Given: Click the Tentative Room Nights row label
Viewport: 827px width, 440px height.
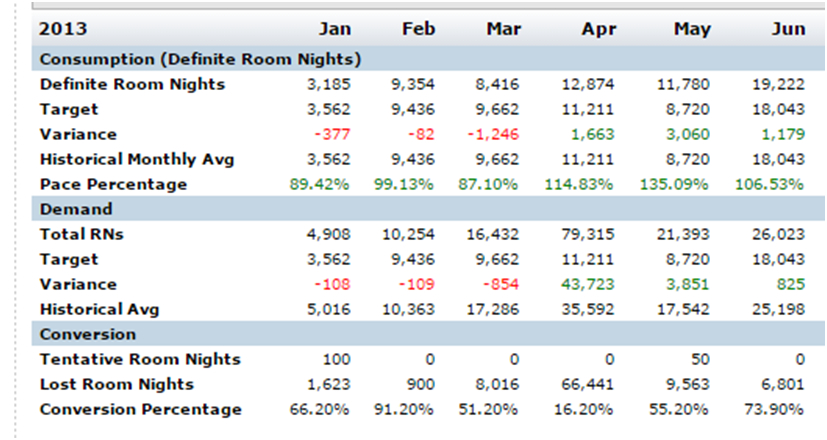Looking at the screenshot, I should [x=140, y=359].
